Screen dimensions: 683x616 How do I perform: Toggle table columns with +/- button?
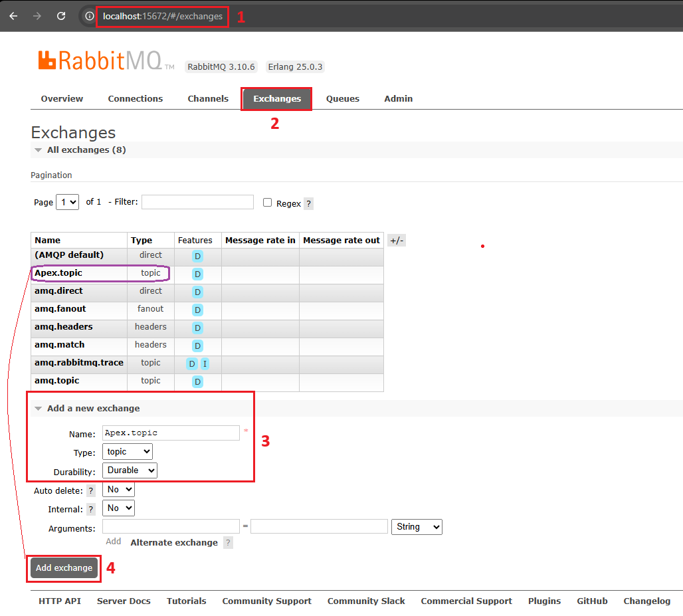point(397,241)
